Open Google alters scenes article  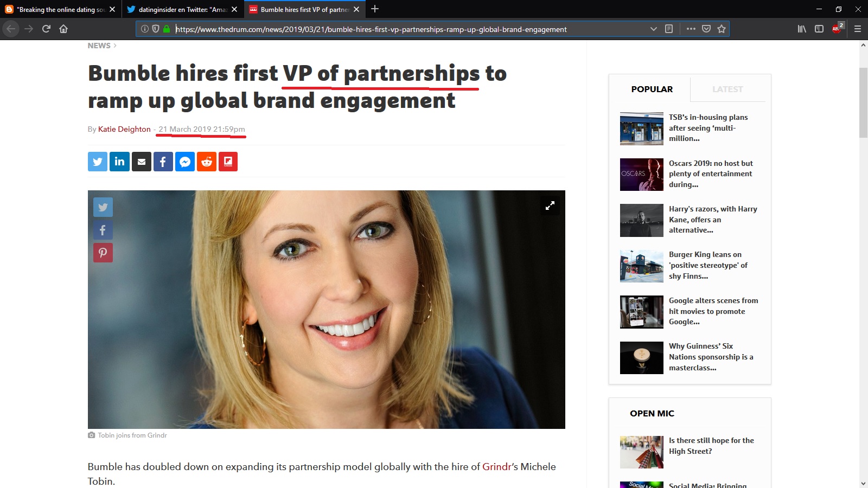713,311
